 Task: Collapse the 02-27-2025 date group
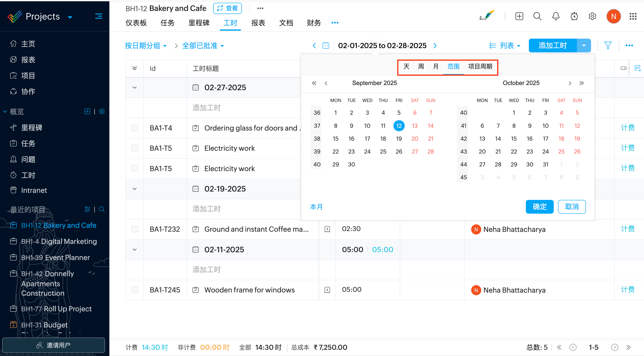[x=134, y=87]
